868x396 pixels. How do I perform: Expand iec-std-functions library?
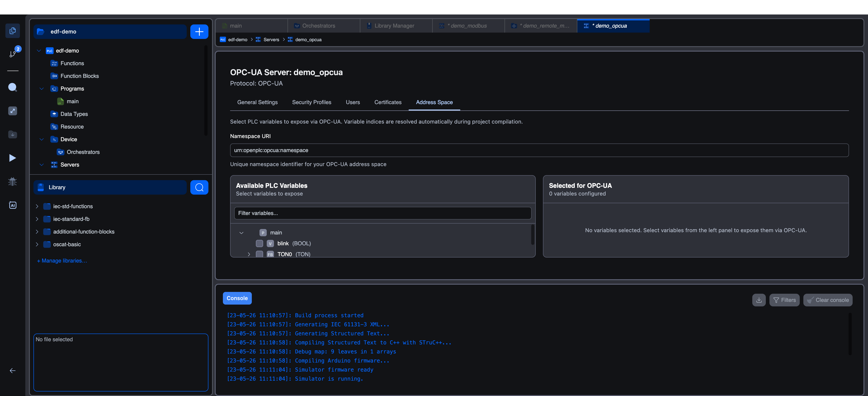(x=37, y=206)
